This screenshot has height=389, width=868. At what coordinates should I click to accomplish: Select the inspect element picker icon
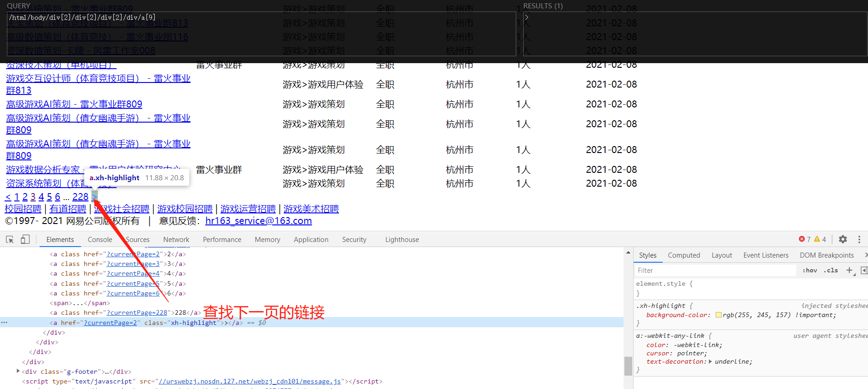pyautogui.click(x=10, y=239)
